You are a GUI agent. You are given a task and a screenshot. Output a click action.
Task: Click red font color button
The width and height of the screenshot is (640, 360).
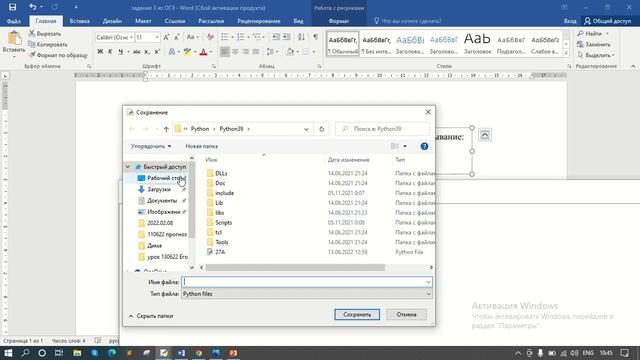(x=203, y=51)
